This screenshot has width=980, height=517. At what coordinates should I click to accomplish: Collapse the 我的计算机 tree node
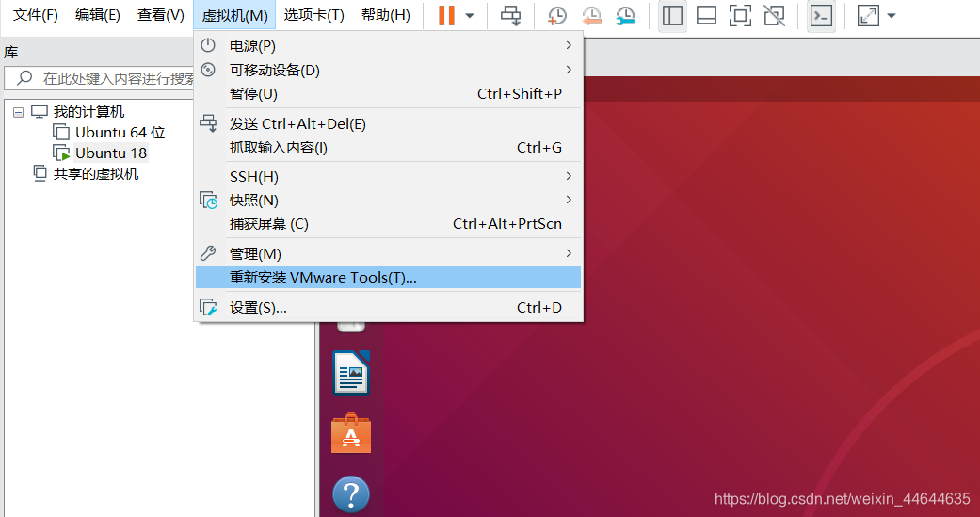pyautogui.click(x=18, y=112)
